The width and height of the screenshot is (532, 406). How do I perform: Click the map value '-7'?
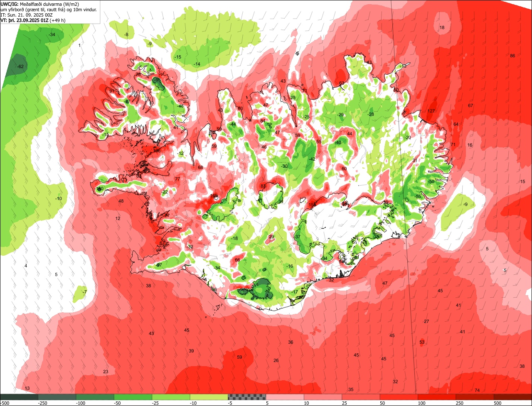click(85, 292)
